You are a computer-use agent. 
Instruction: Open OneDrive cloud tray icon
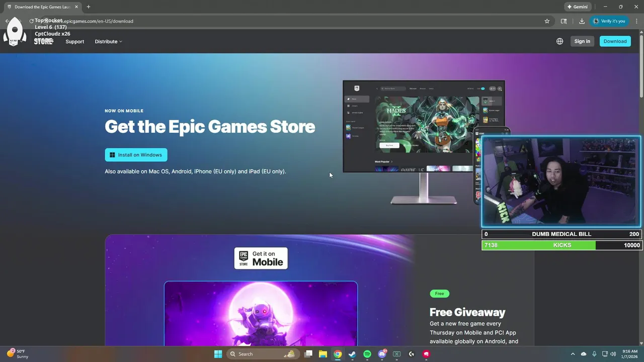[584, 354]
